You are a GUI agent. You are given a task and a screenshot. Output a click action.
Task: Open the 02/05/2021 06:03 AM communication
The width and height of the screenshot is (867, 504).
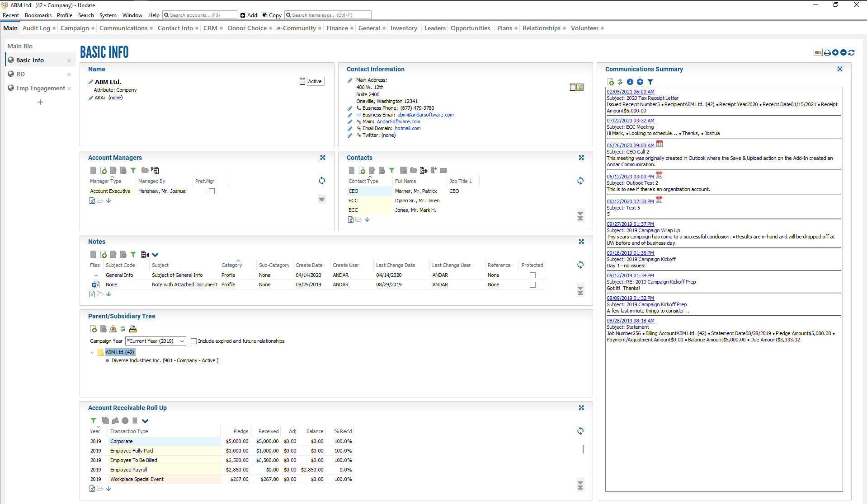pyautogui.click(x=630, y=92)
